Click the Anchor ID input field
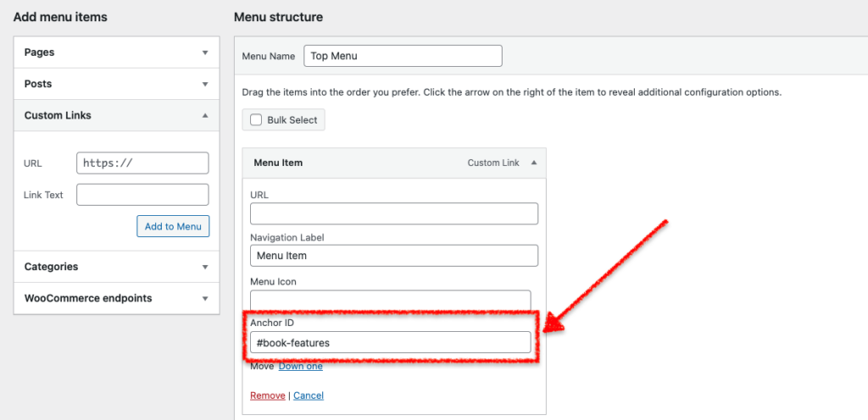Image resolution: width=868 pixels, height=420 pixels. (x=390, y=342)
